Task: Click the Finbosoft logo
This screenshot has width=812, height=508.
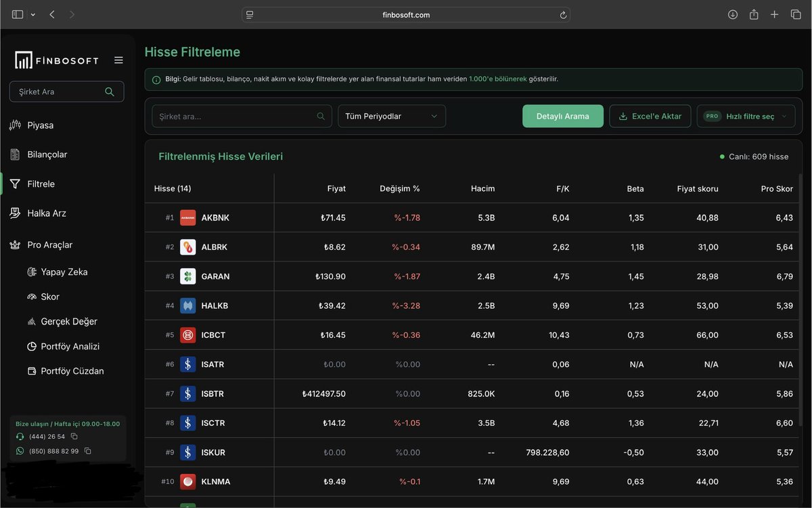Action: tap(57, 60)
